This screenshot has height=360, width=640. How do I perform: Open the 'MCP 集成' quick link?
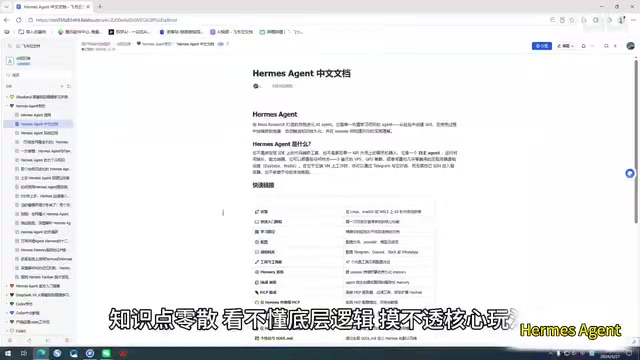[268, 293]
